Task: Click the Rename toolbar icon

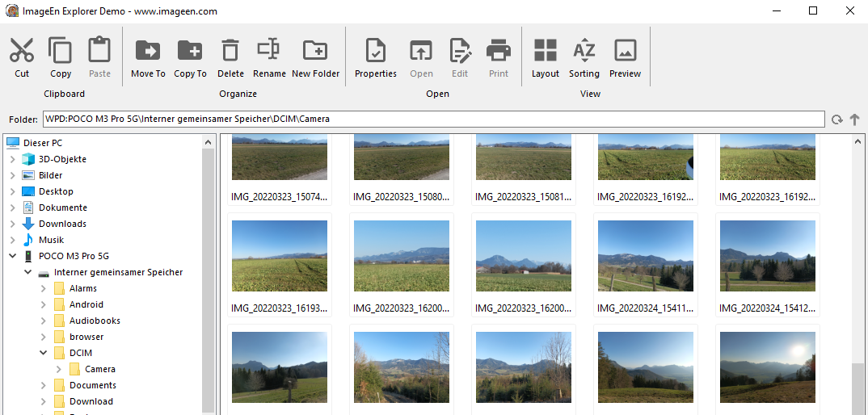Action: pos(269,50)
